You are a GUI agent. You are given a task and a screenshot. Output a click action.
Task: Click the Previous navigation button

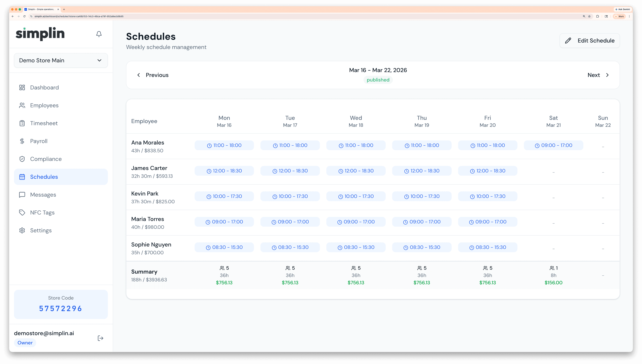point(153,75)
